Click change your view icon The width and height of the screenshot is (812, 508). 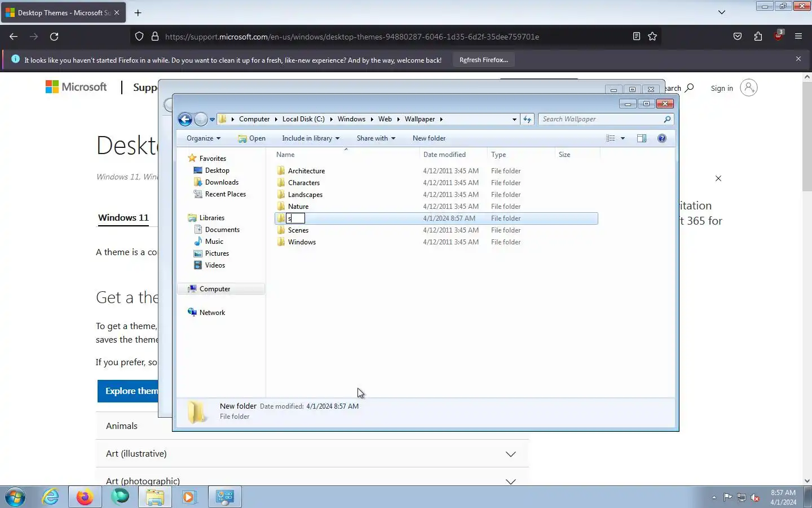[611, 138]
